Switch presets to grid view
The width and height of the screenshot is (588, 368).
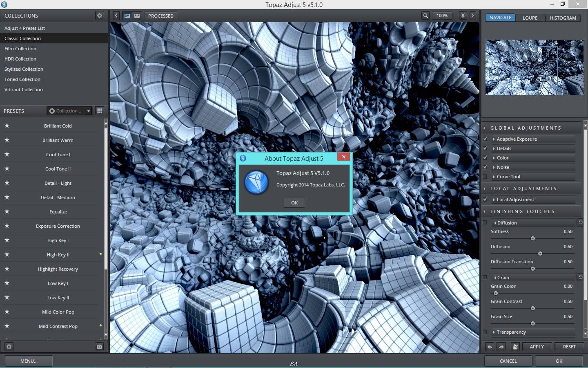click(x=99, y=111)
